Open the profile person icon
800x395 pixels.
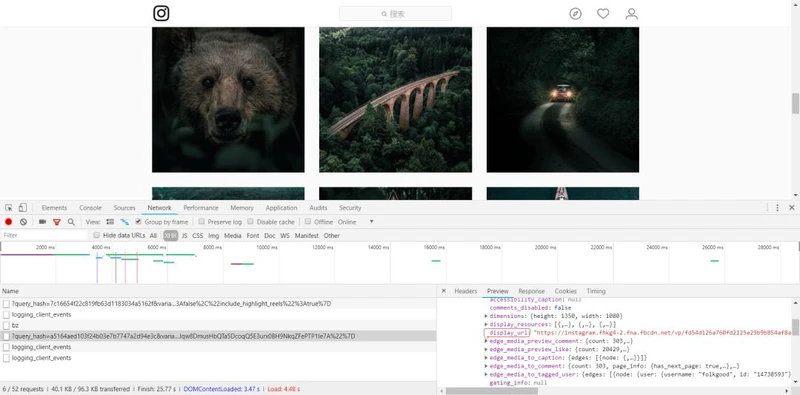(632, 14)
